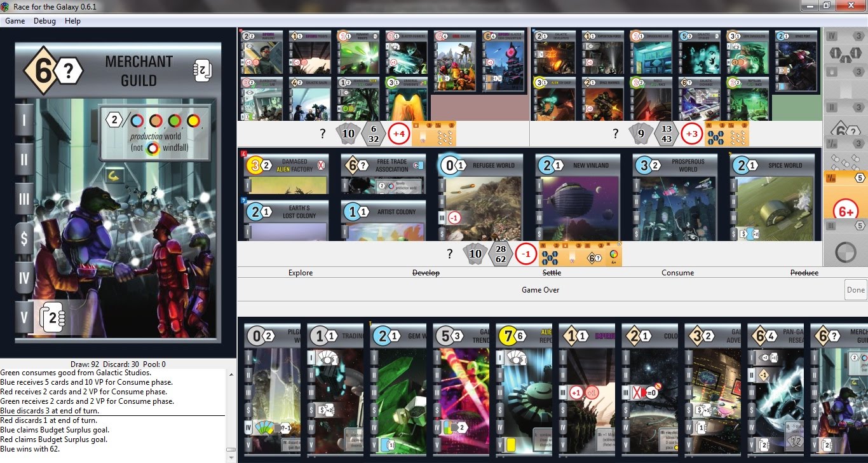Viewport: 868px width, 463px height.
Task: Click the game log vertical scrollbar
Action: 232,415
